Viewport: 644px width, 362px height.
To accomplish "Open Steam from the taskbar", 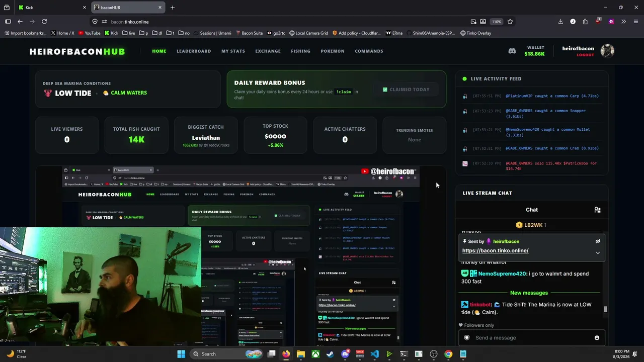I will point(330,354).
